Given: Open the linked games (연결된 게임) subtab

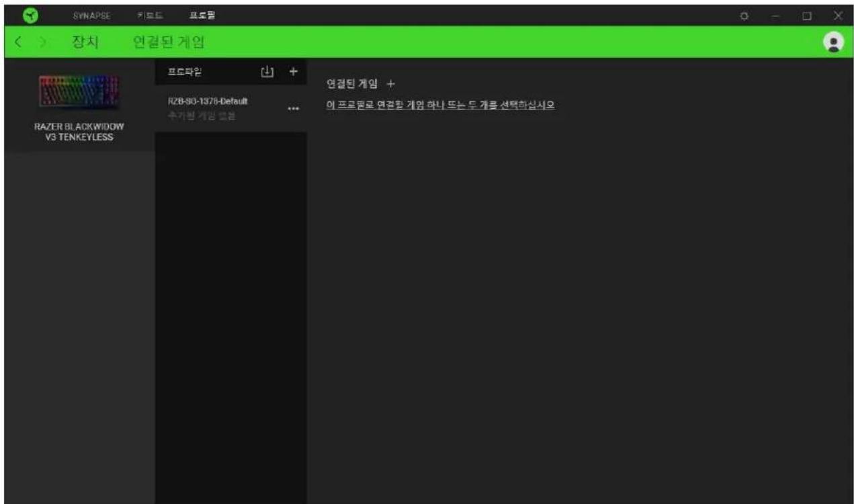Looking at the screenshot, I should click(x=169, y=44).
